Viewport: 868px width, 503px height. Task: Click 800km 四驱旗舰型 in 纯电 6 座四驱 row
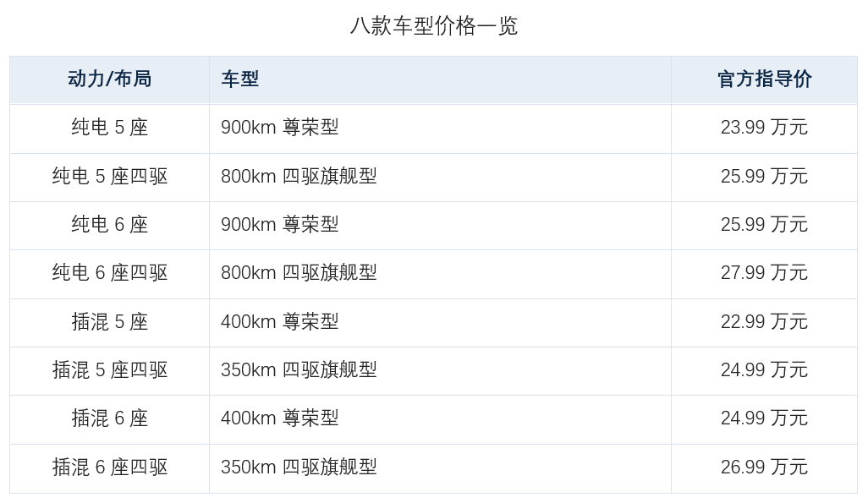click(x=299, y=273)
